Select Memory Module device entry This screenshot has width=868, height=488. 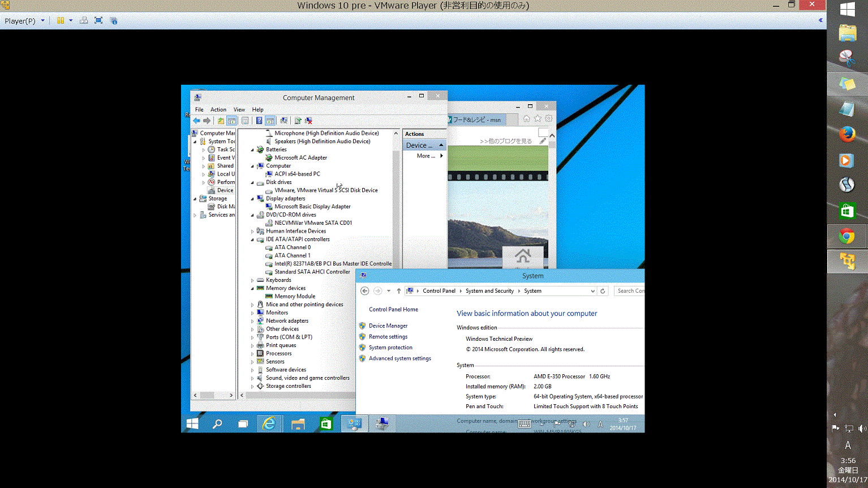click(295, 297)
